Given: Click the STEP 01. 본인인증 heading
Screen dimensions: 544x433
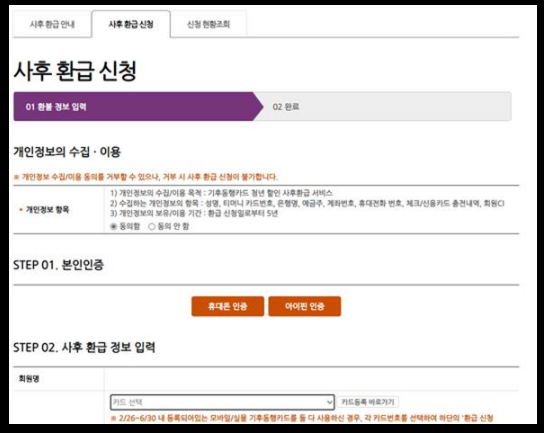Looking at the screenshot, I should (x=59, y=265).
